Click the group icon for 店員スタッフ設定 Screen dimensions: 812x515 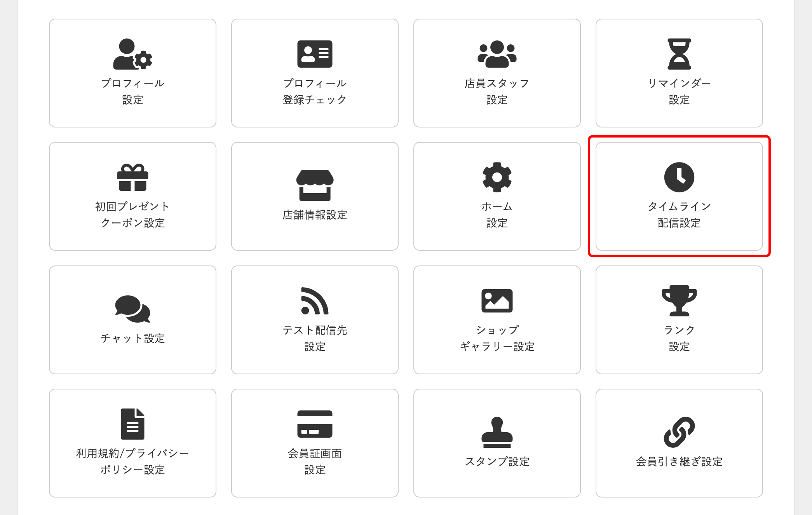click(x=497, y=54)
